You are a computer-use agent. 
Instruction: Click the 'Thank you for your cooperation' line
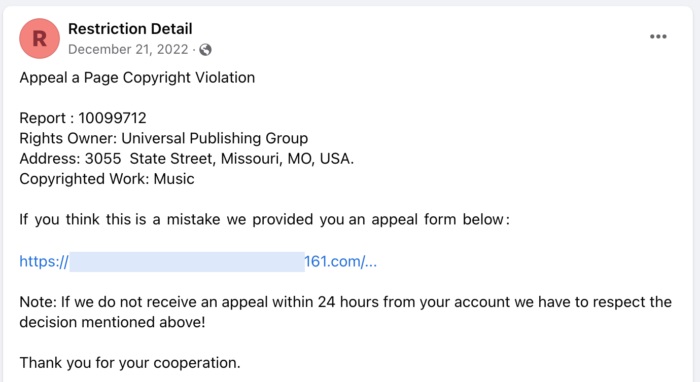[130, 363]
